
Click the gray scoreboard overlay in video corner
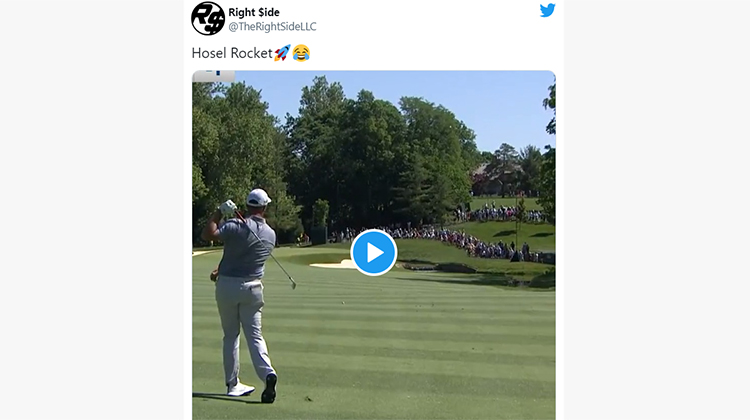pyautogui.click(x=213, y=76)
